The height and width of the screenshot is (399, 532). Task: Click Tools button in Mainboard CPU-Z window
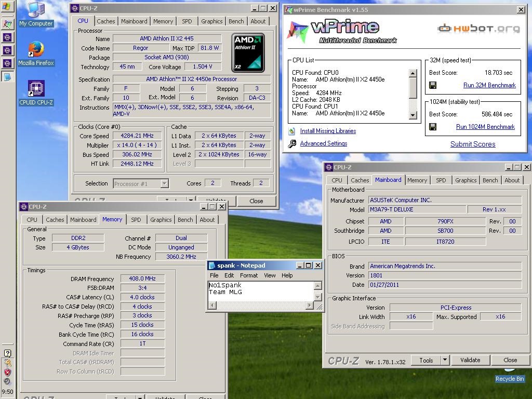tap(426, 360)
